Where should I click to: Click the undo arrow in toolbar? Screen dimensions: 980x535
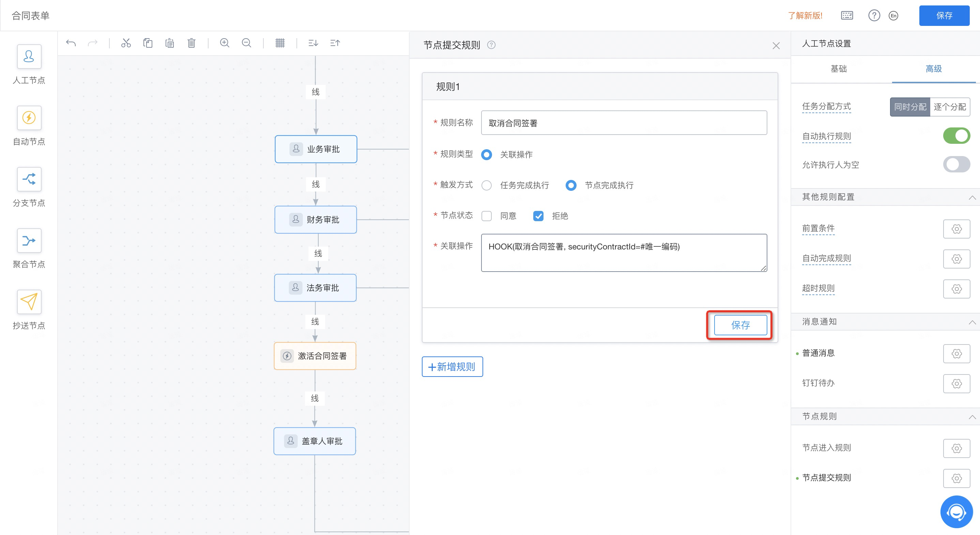click(71, 43)
